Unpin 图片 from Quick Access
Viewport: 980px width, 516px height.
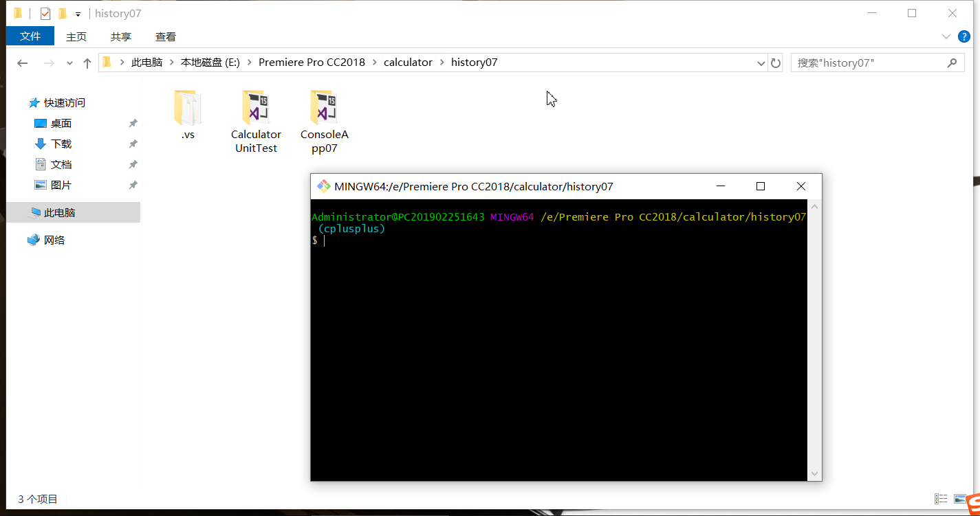(133, 186)
